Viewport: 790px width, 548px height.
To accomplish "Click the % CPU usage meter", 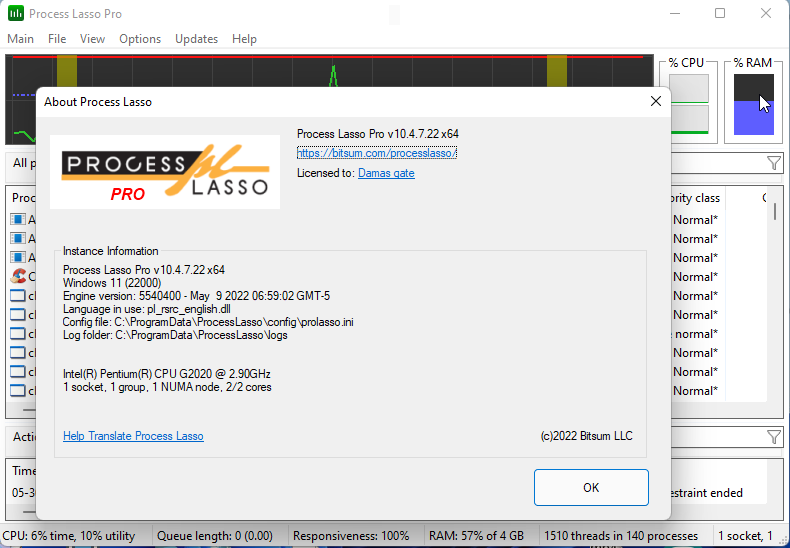I will click(689, 104).
